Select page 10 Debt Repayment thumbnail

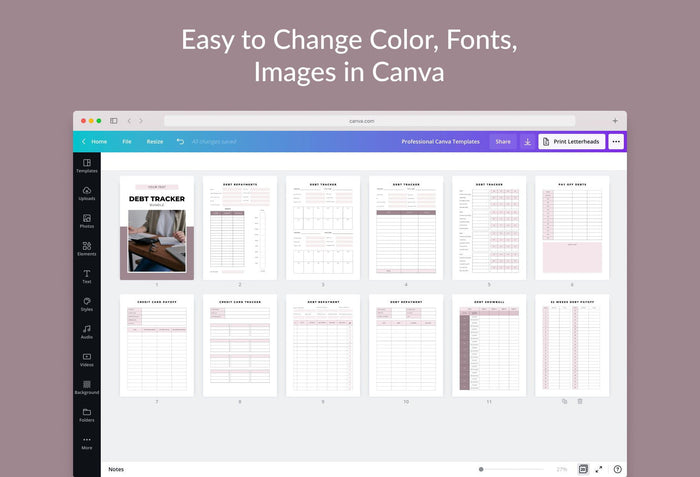(x=406, y=345)
